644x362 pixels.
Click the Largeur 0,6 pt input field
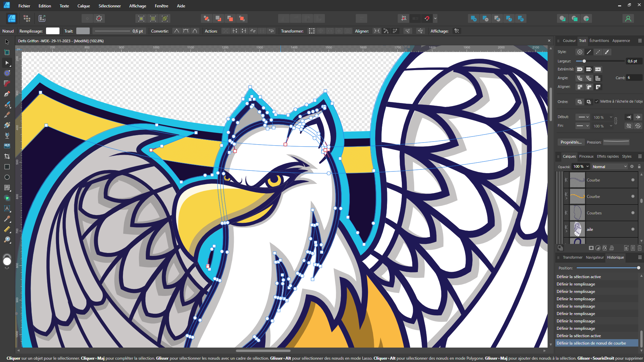(x=634, y=61)
